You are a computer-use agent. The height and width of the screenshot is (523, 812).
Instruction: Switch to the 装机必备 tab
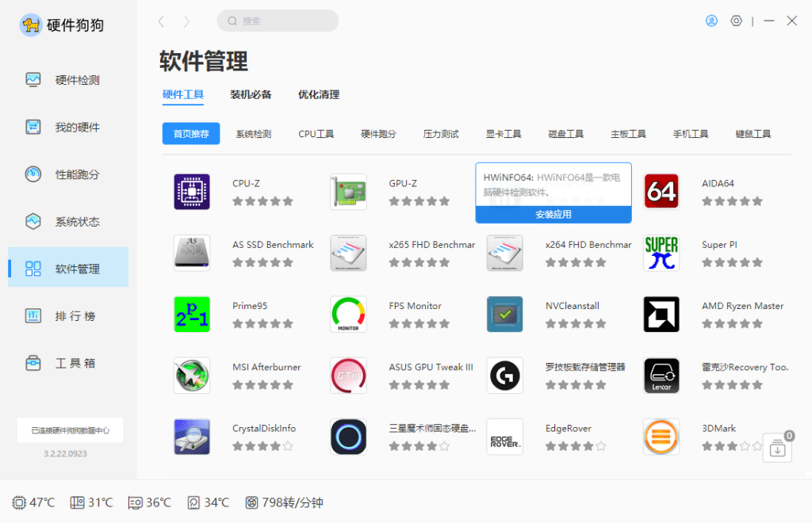(x=251, y=94)
